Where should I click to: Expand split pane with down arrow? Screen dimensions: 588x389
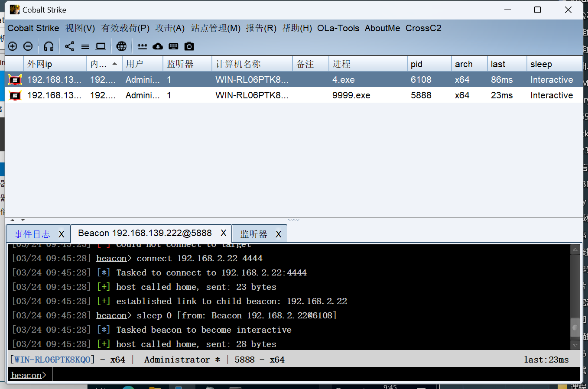23,220
